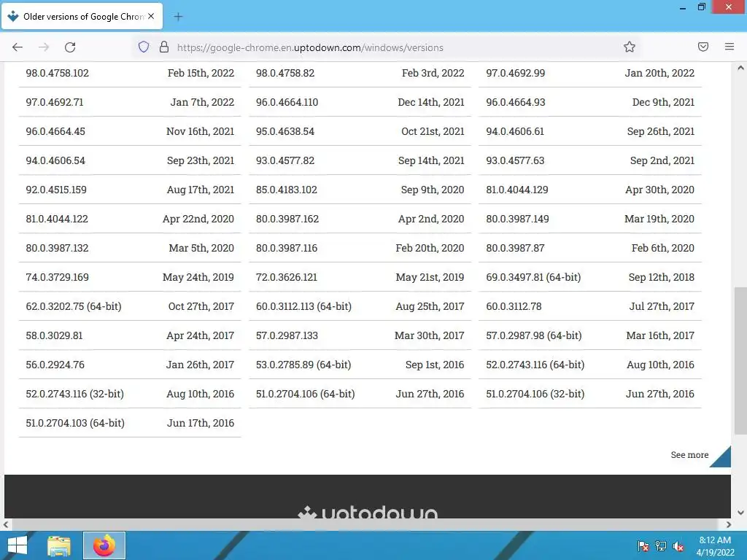
Task: Open version 85.0.4183.102
Action: [x=360, y=190]
